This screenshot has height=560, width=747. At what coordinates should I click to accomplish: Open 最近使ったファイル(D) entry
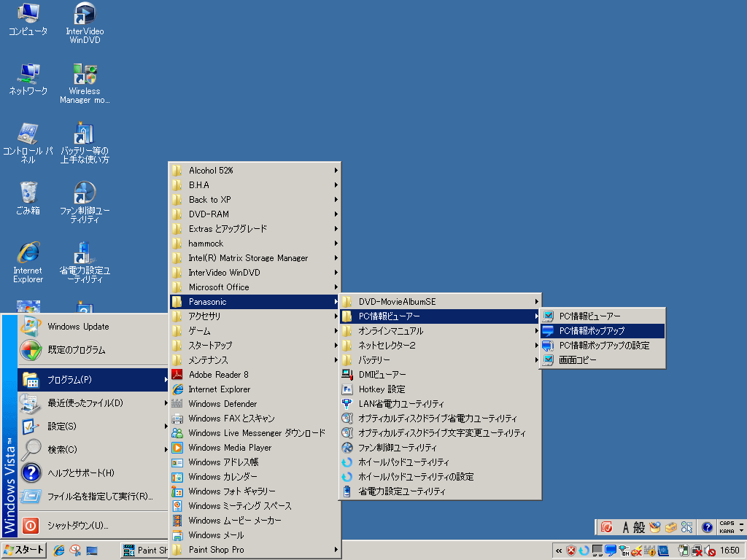pos(93,402)
